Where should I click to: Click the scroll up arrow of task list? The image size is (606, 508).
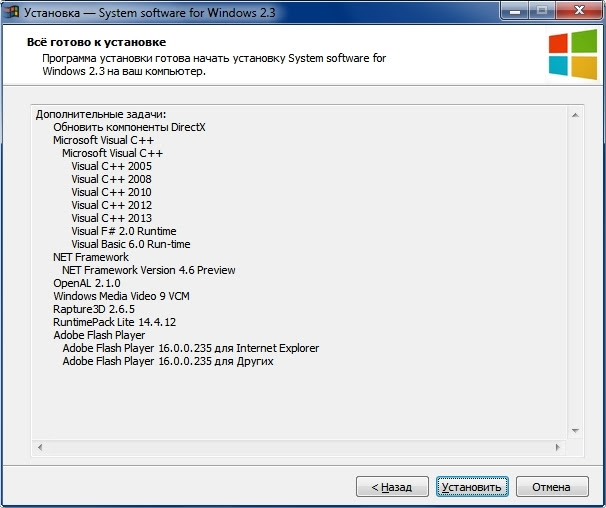(x=575, y=115)
